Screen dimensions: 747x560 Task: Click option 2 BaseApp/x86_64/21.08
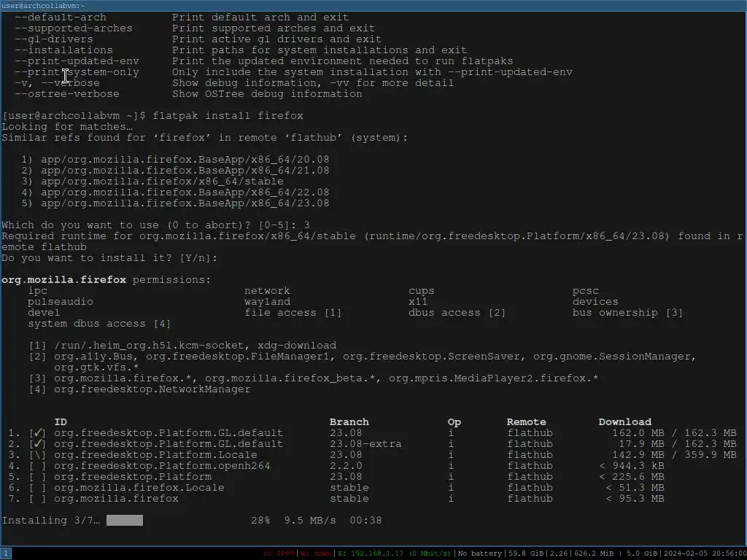click(175, 171)
